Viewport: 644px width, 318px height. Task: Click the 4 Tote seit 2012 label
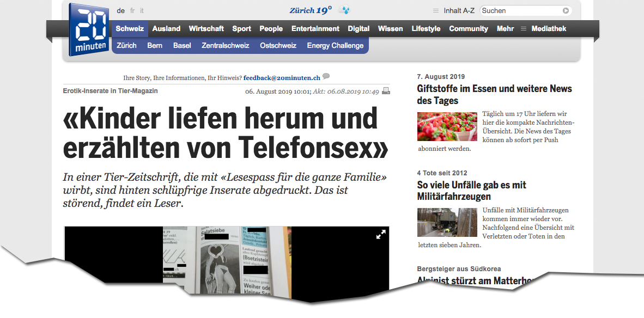(442, 173)
